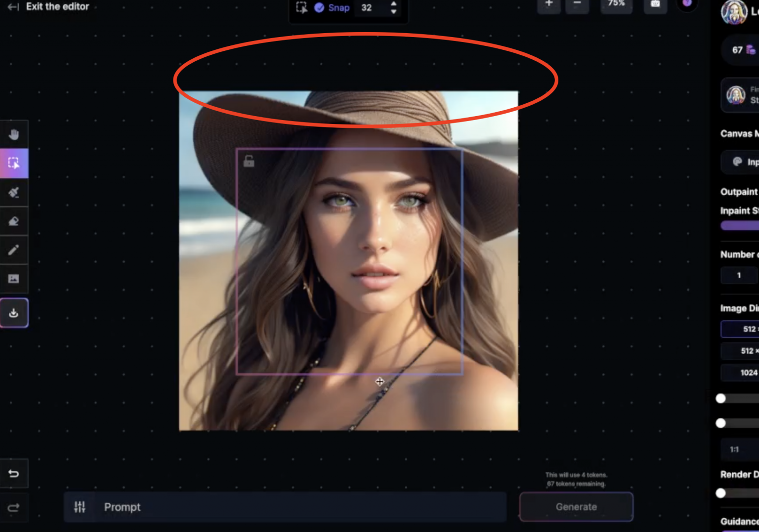The width and height of the screenshot is (759, 532).
Task: Select the Pencil sketch tool
Action: (14, 250)
